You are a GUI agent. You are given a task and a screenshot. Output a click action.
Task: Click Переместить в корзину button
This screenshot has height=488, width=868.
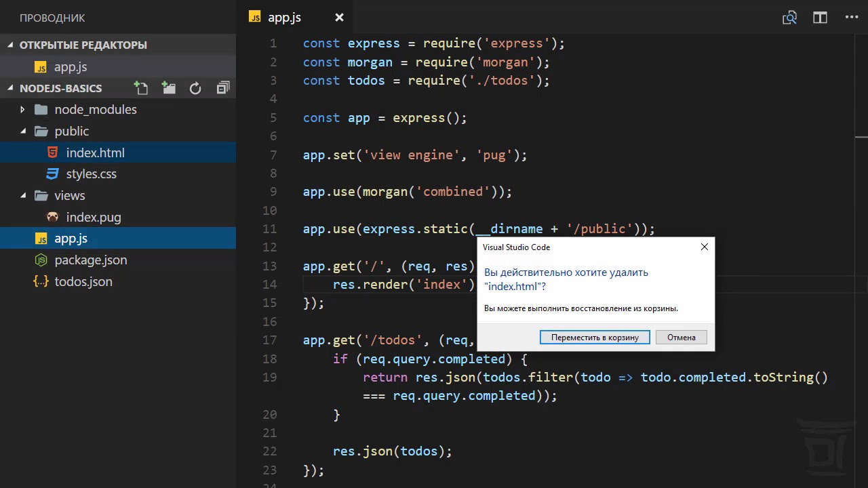pyautogui.click(x=595, y=338)
